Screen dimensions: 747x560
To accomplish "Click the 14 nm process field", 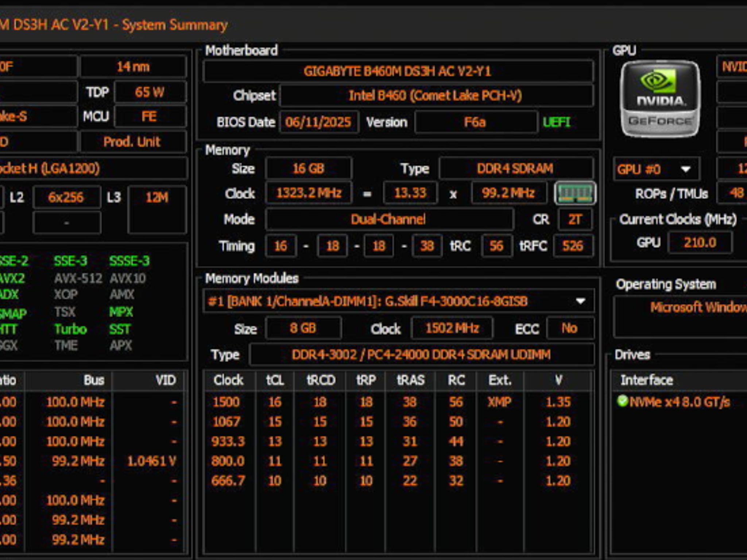I will coord(133,67).
